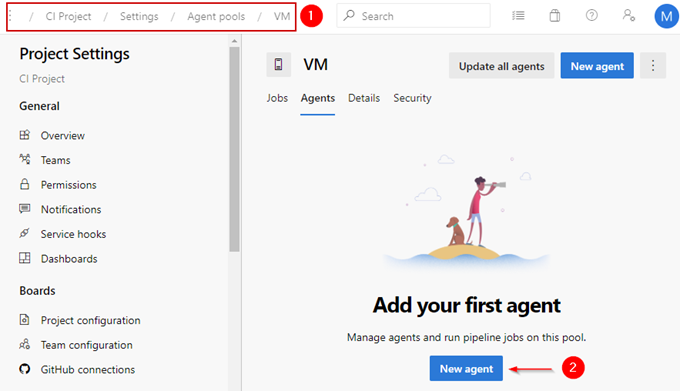Click the VM breadcrumb

[282, 16]
